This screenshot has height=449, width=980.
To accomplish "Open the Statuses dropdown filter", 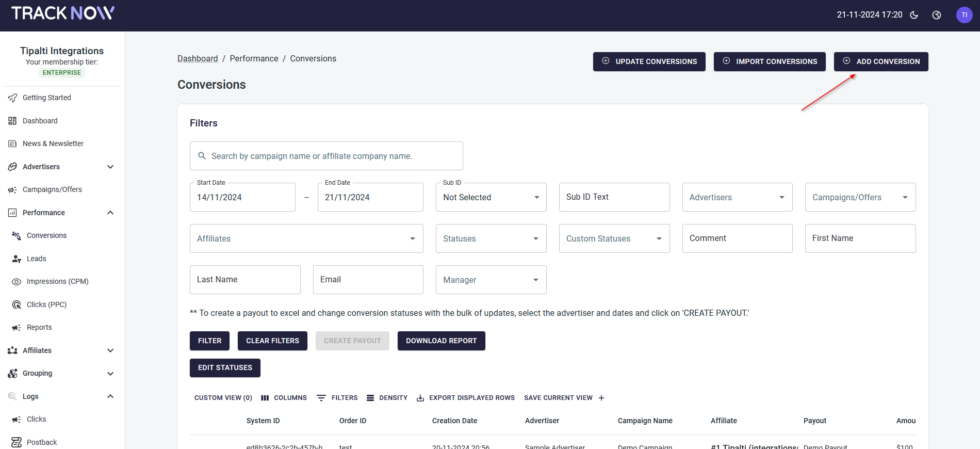I will click(x=491, y=238).
